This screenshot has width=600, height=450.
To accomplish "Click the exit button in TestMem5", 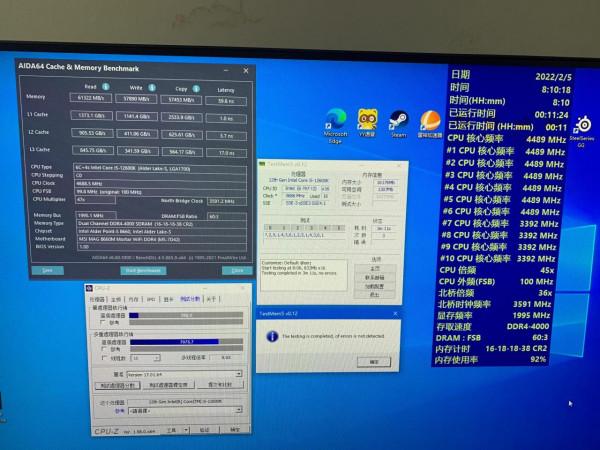I will point(375,295).
